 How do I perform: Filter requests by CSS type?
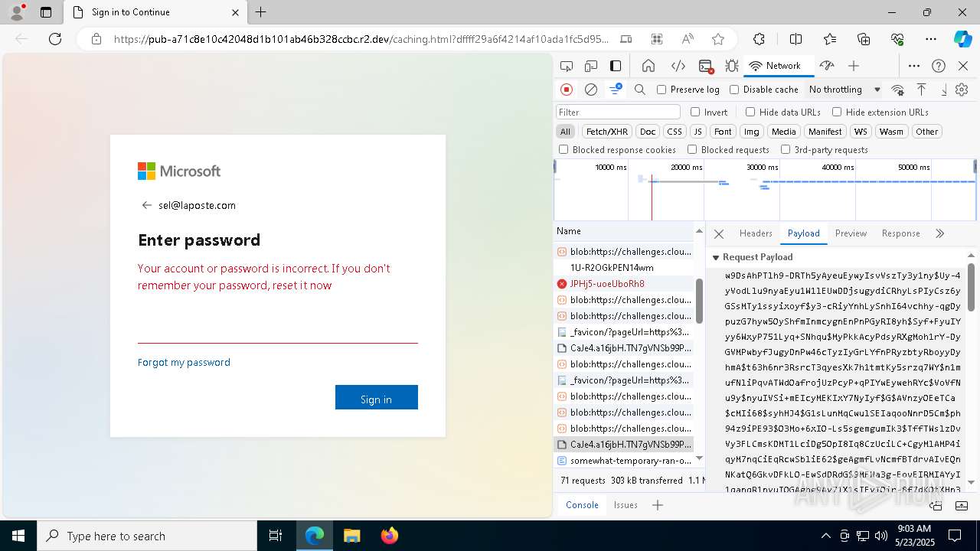pyautogui.click(x=674, y=132)
